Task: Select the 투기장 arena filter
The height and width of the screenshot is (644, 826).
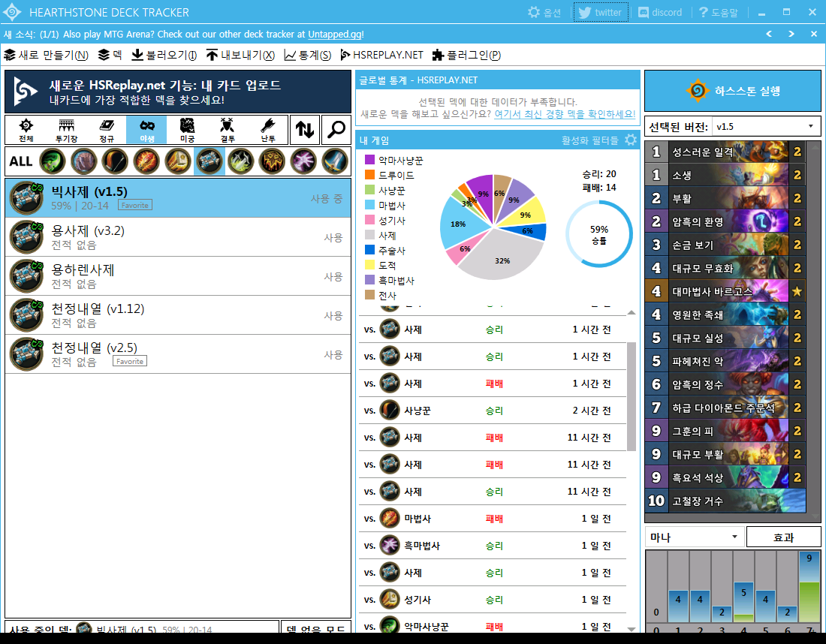Action: tap(66, 130)
